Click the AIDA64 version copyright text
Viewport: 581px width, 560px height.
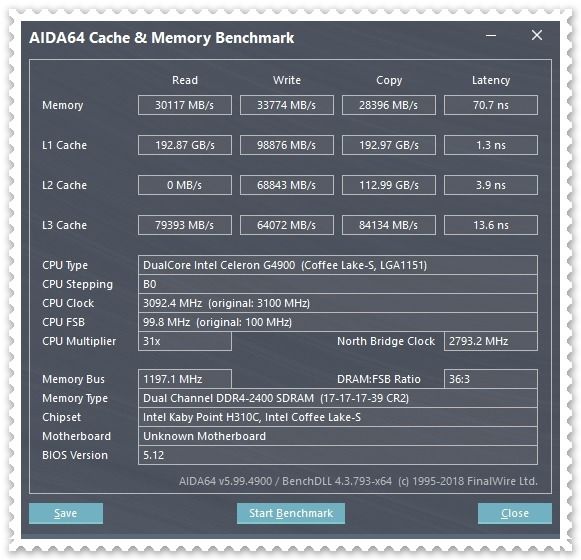[x=358, y=481]
